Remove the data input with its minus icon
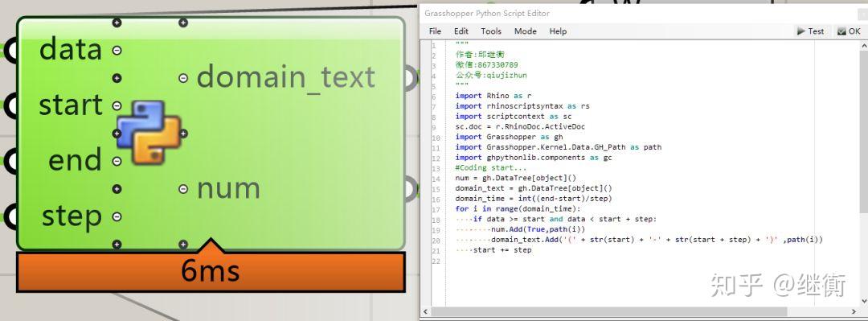Image resolution: width=868 pixels, height=321 pixels. (117, 51)
